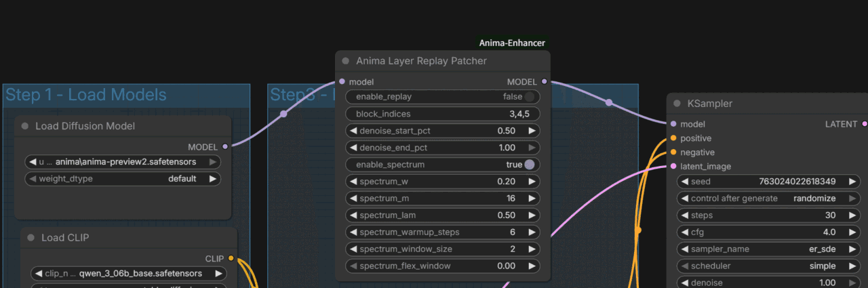Increase spectrum_m with right arrow
Image resolution: width=868 pixels, height=288 pixels.
point(532,199)
